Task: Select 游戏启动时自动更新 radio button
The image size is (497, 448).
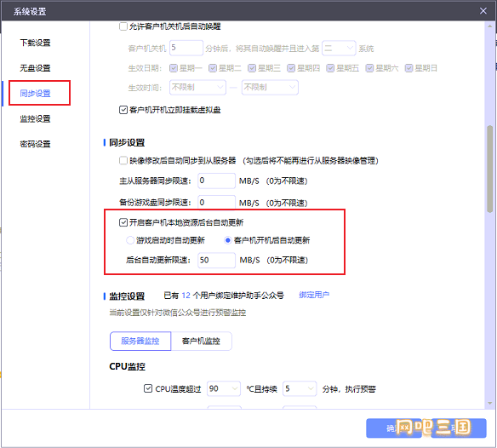Action: [130, 240]
